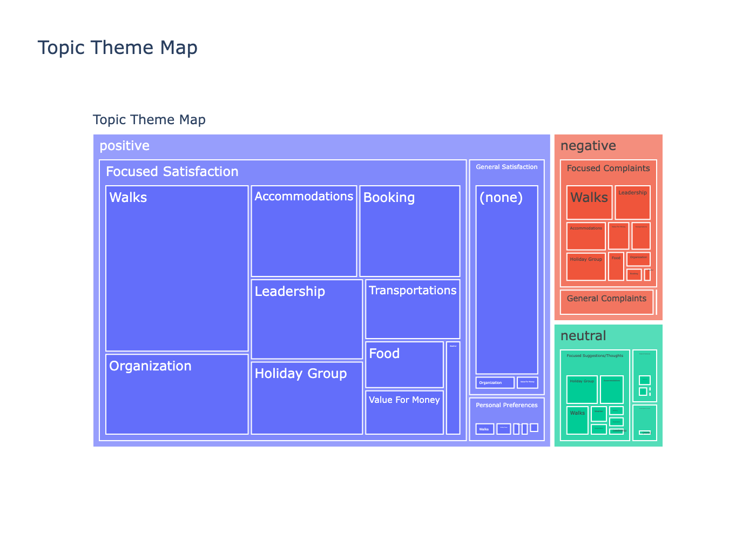
Task: Select the Booking tile in Focused Satisfaction
Action: coord(410,231)
